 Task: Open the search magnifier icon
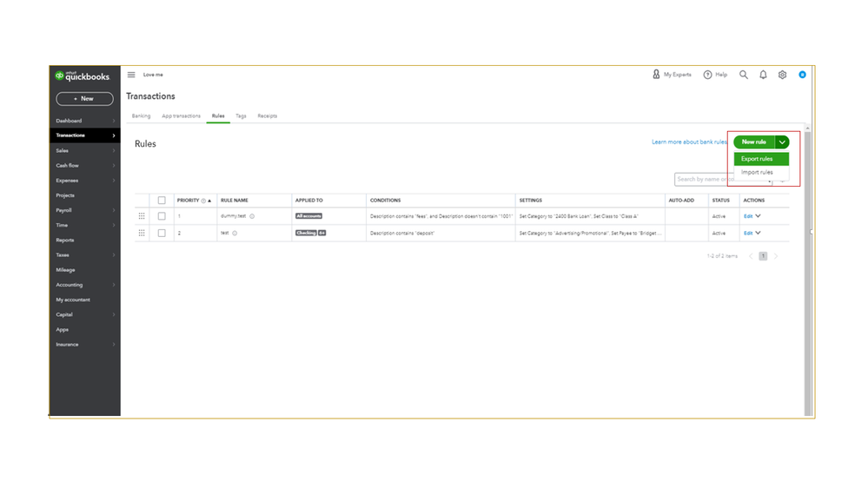point(744,75)
